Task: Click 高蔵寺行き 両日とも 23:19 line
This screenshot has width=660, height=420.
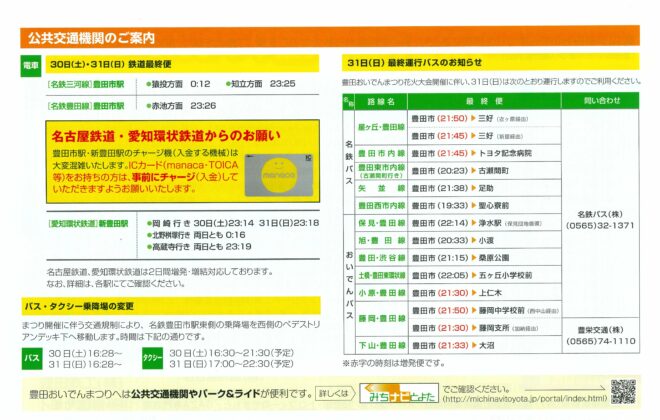Action: (199, 247)
